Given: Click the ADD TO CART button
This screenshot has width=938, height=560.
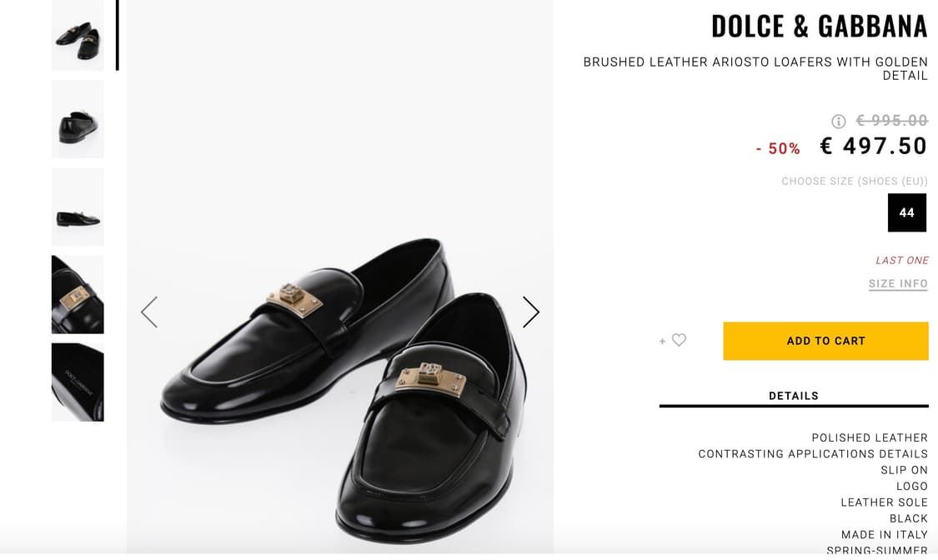Looking at the screenshot, I should pyautogui.click(x=825, y=340).
